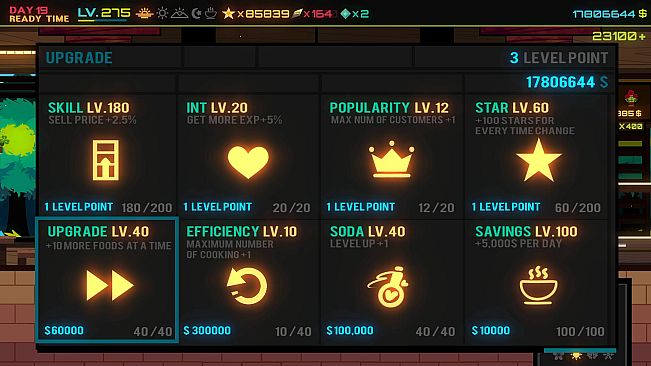Click the green diamond gem counter
Viewport: 651px width, 366px height.
[x=354, y=14]
